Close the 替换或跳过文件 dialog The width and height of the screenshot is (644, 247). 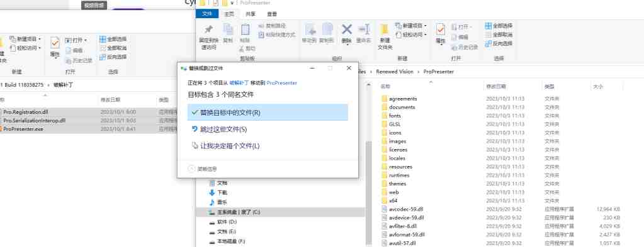(349, 68)
